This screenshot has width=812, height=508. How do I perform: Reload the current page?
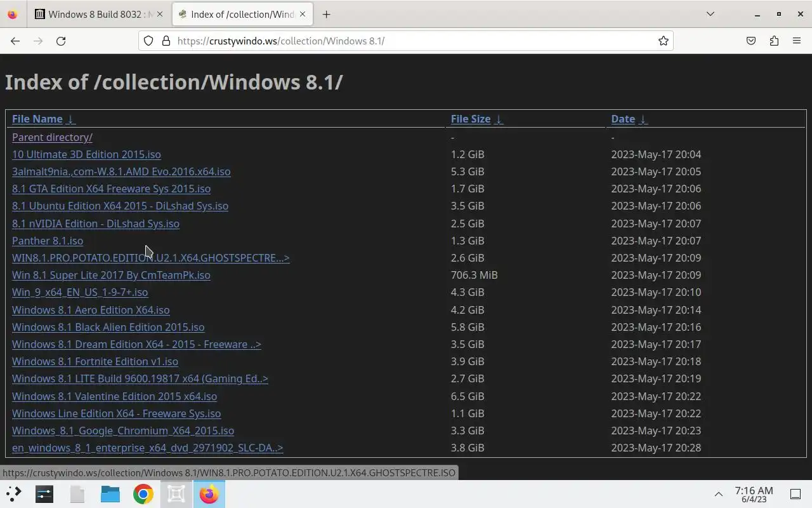[x=61, y=41]
